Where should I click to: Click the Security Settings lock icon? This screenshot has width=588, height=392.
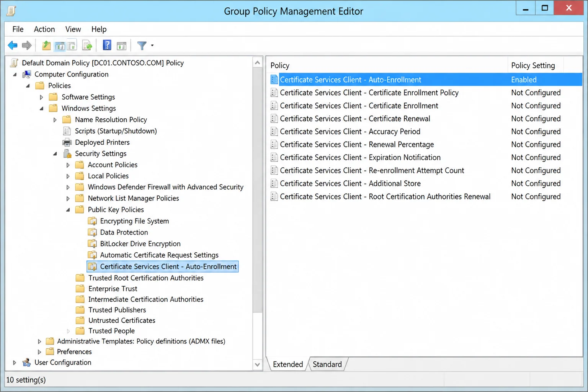coord(67,154)
